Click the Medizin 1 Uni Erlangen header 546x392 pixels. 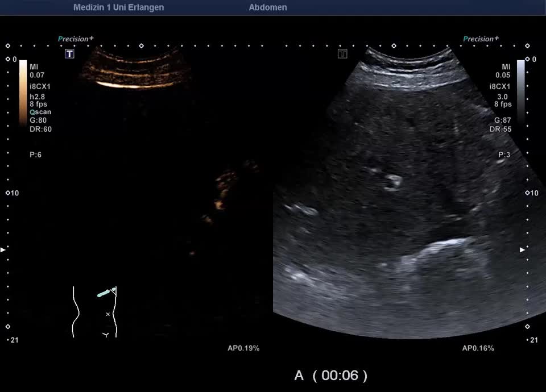(x=118, y=7)
